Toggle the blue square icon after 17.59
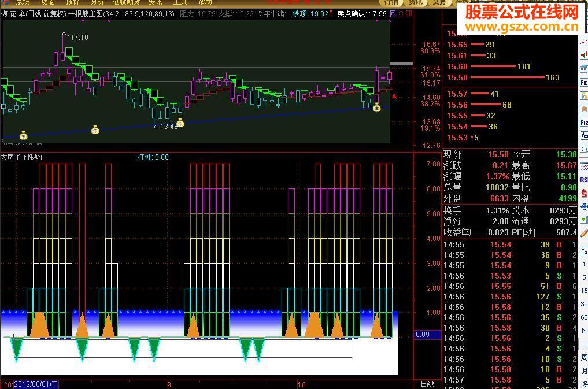 click(393, 13)
